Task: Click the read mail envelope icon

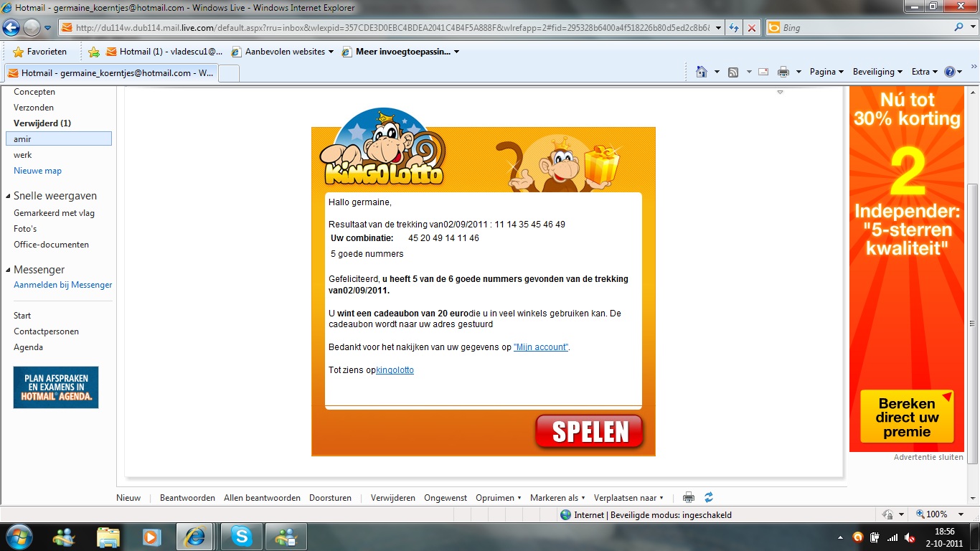Action: [x=763, y=72]
